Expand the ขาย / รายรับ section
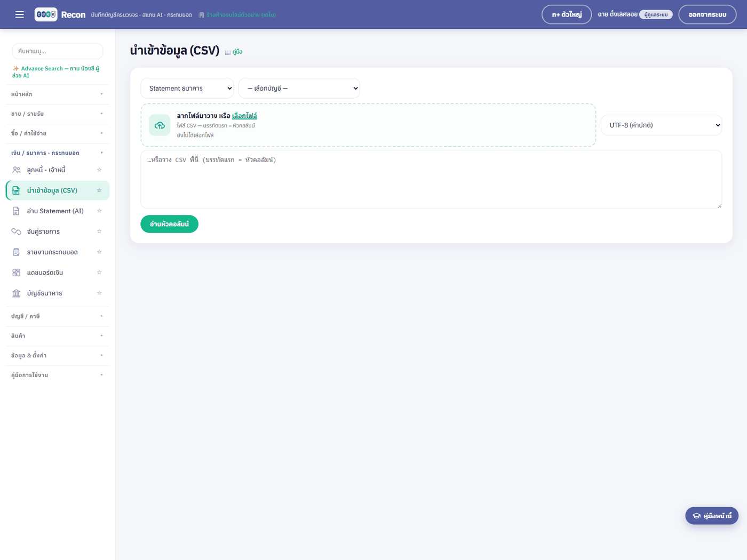Viewport: 747px width, 560px height. pyautogui.click(x=58, y=114)
